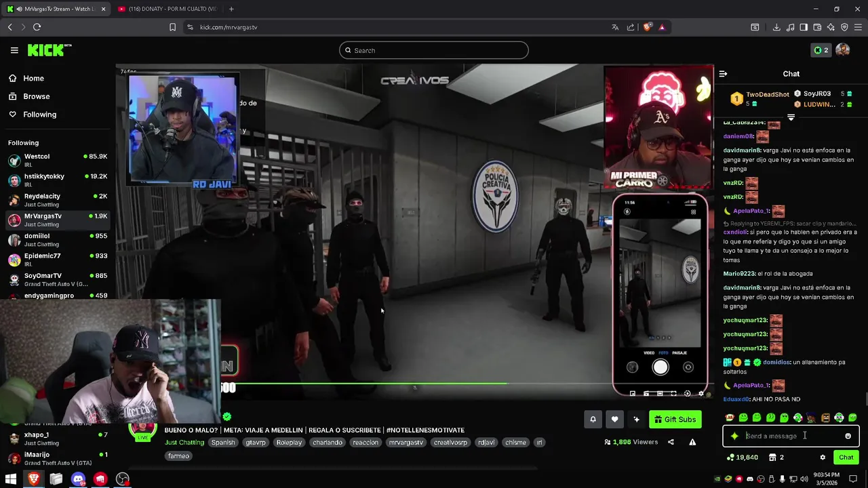Open the browser downloads icon
The image size is (868, 488).
[x=776, y=27]
